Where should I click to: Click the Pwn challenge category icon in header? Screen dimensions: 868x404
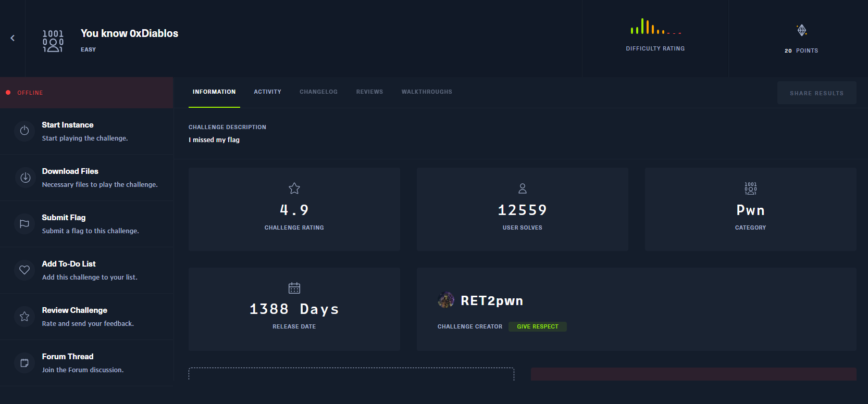53,41
